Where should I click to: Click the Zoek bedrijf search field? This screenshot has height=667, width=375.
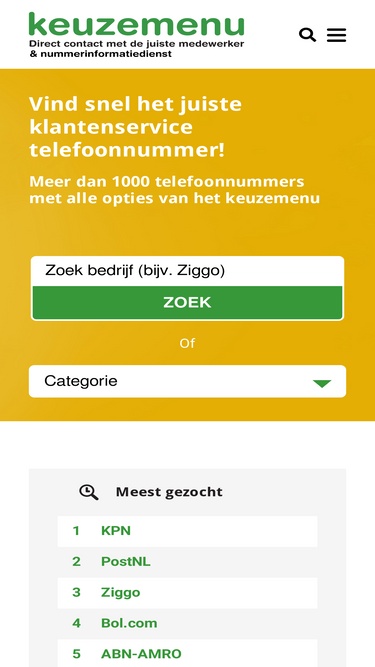[x=187, y=271]
